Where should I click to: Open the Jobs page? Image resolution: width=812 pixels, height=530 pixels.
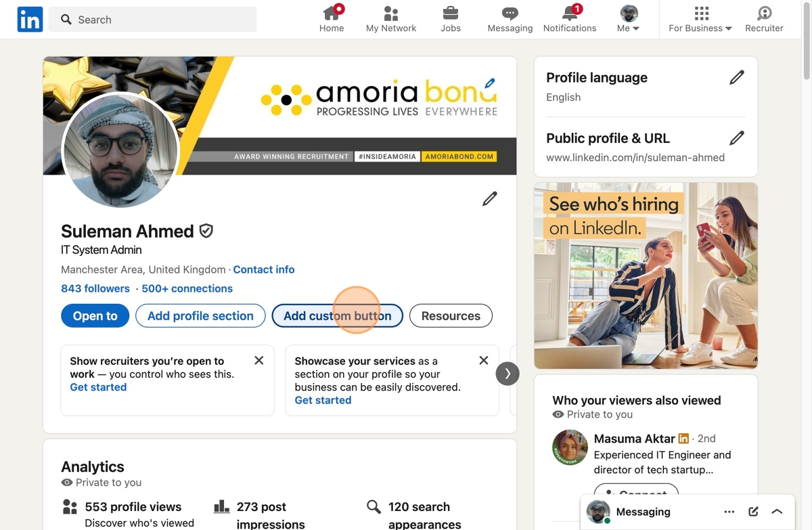click(451, 19)
